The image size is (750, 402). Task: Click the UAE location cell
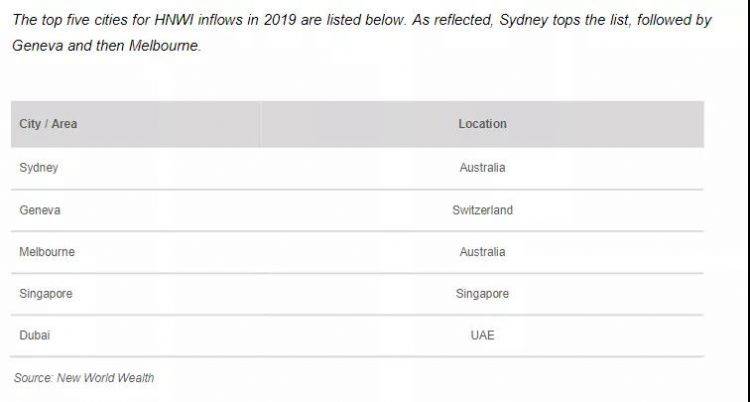click(x=482, y=335)
